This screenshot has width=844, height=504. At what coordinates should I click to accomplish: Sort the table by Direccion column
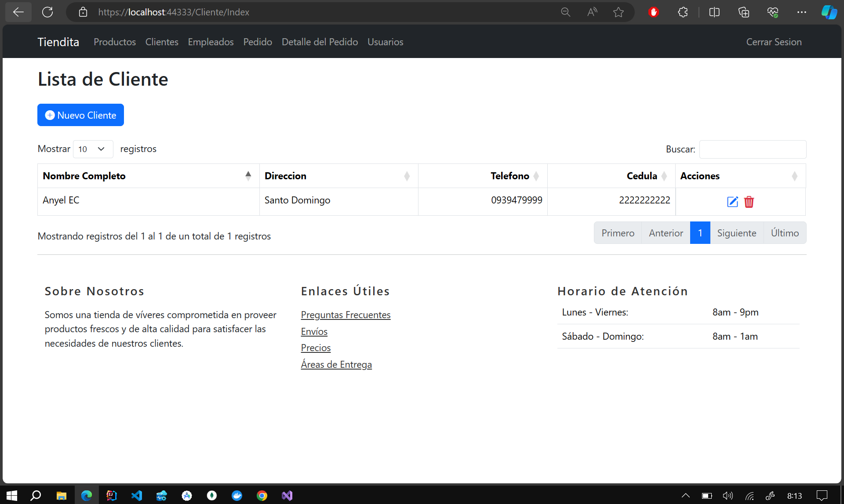[338, 176]
